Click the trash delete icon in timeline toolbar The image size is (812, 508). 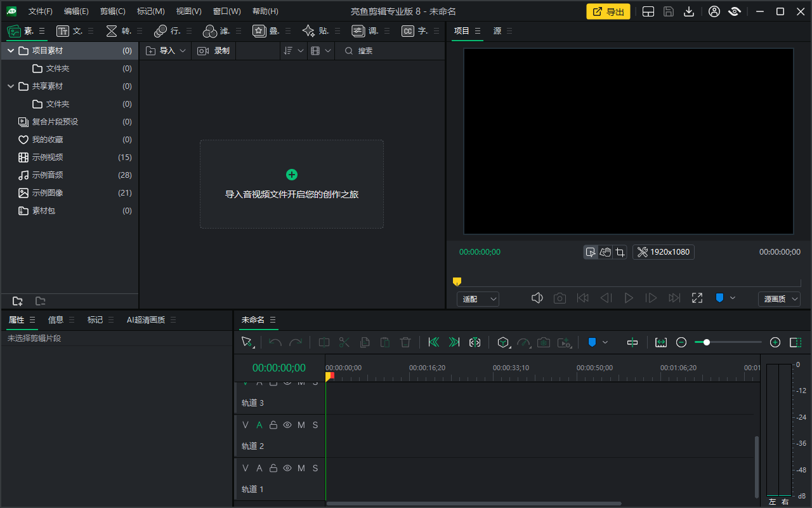(x=405, y=342)
